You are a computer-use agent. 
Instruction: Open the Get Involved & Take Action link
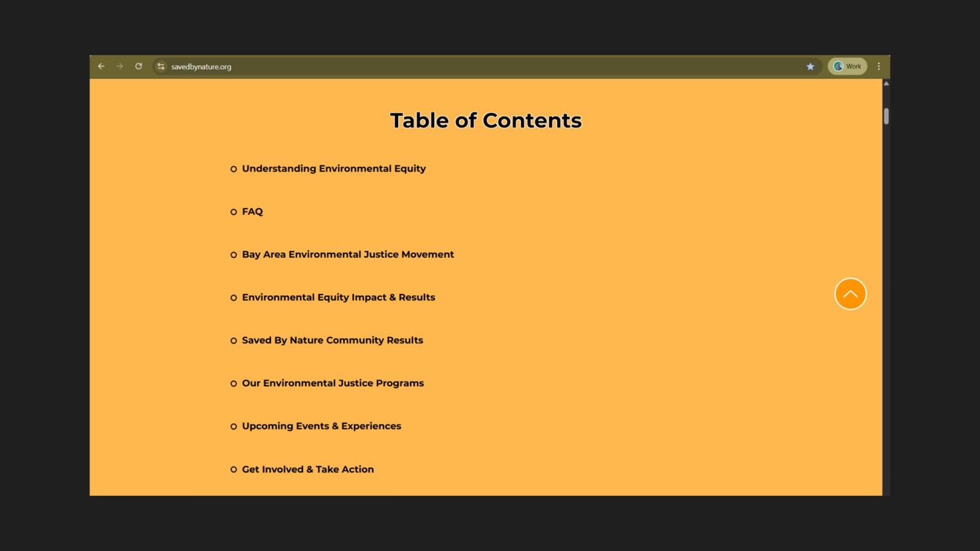pyautogui.click(x=307, y=469)
